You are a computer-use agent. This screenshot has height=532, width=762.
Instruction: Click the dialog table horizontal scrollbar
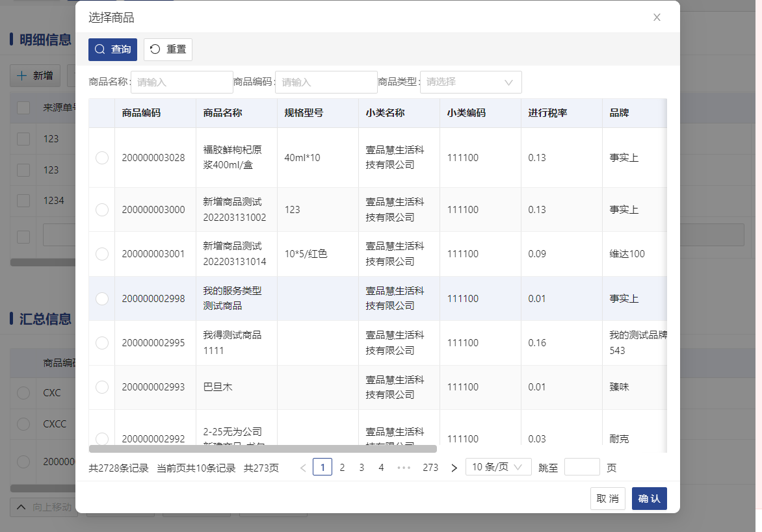263,449
